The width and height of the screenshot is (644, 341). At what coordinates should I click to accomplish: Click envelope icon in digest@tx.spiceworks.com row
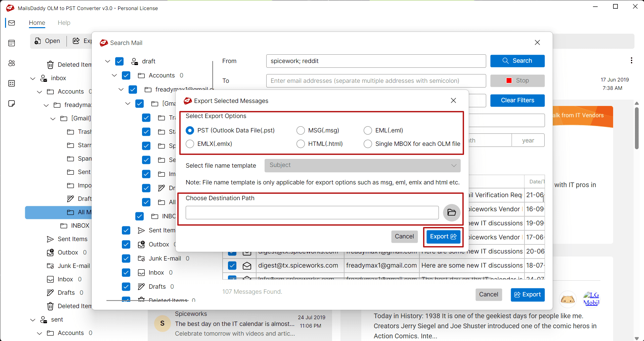point(247,266)
